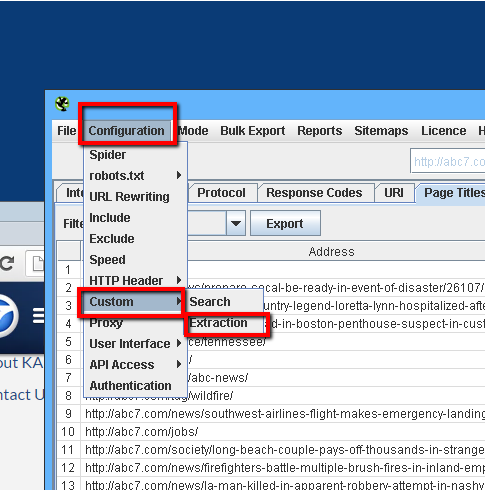This screenshot has height=493, width=487.
Task: Select the Include menu entry
Action: pos(135,218)
